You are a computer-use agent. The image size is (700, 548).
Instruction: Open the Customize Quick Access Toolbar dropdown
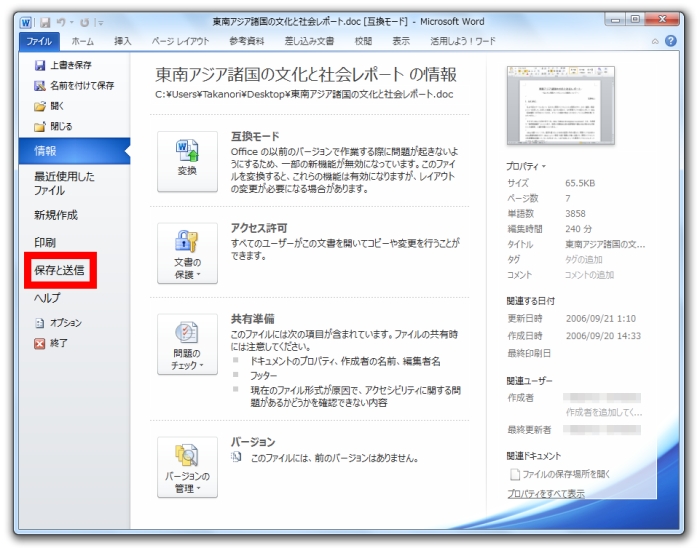pyautogui.click(x=101, y=22)
